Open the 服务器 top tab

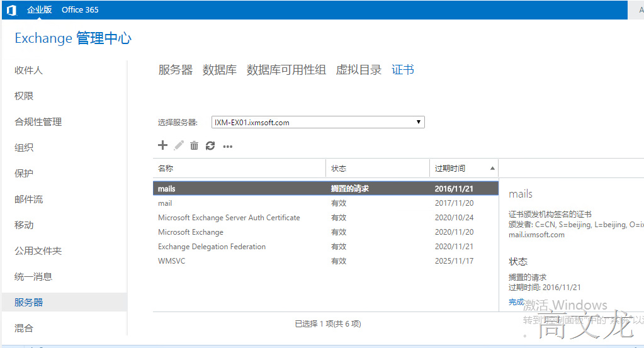176,70
